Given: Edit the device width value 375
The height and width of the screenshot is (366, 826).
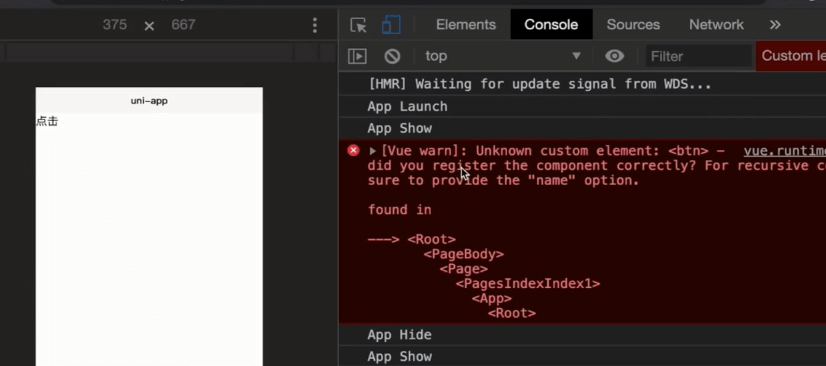Looking at the screenshot, I should point(115,25).
